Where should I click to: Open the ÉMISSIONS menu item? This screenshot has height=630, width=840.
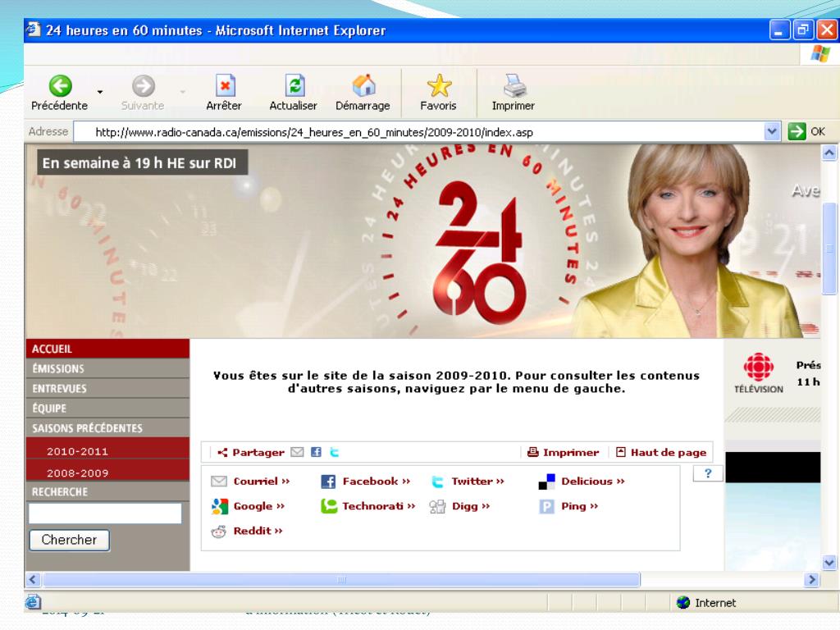107,368
